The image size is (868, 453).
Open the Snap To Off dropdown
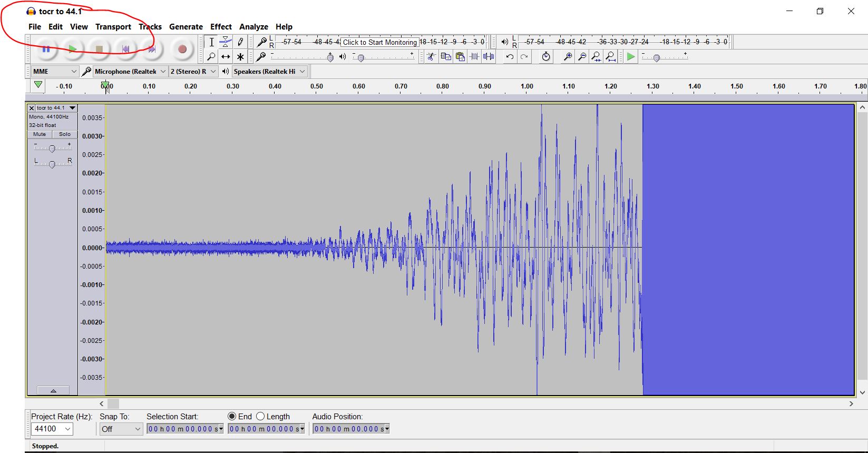[121, 429]
